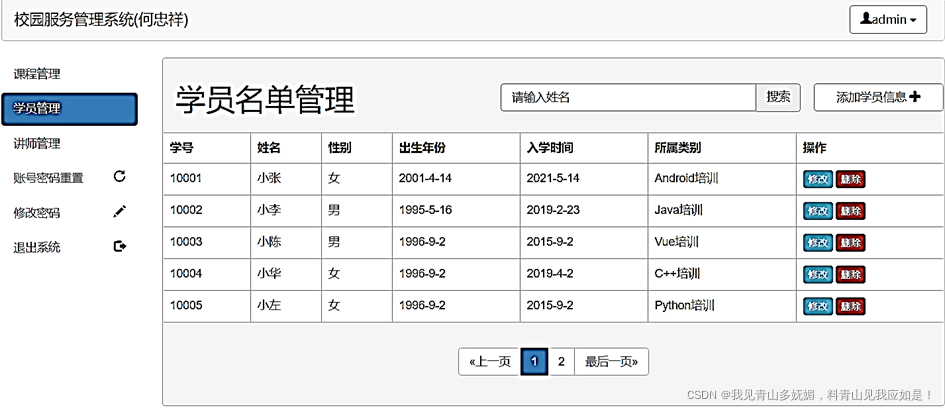Click the name 小李
The height and width of the screenshot is (410, 945).
(x=269, y=210)
